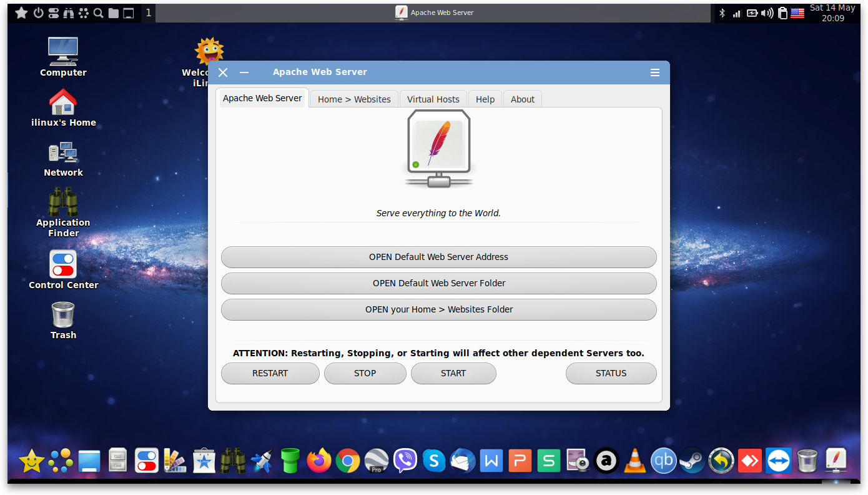Click the Apache feather icon in dock
Viewport: 868px width, 495px height.
tap(836, 461)
